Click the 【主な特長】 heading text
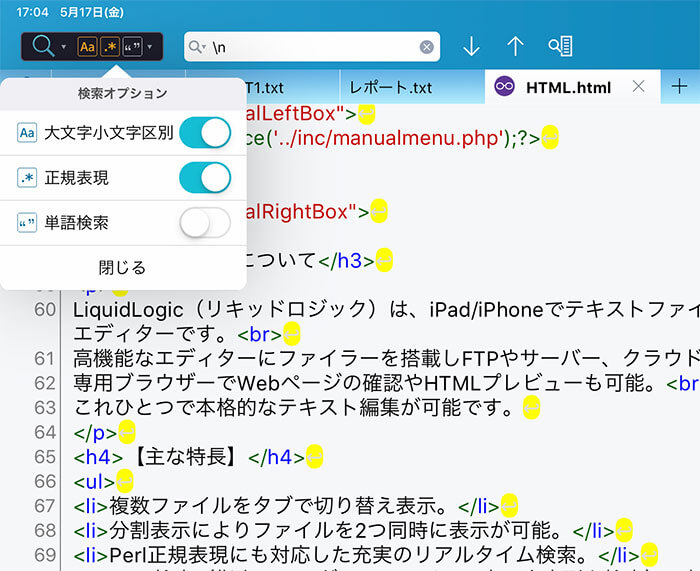This screenshot has height=571, width=700. [185, 457]
